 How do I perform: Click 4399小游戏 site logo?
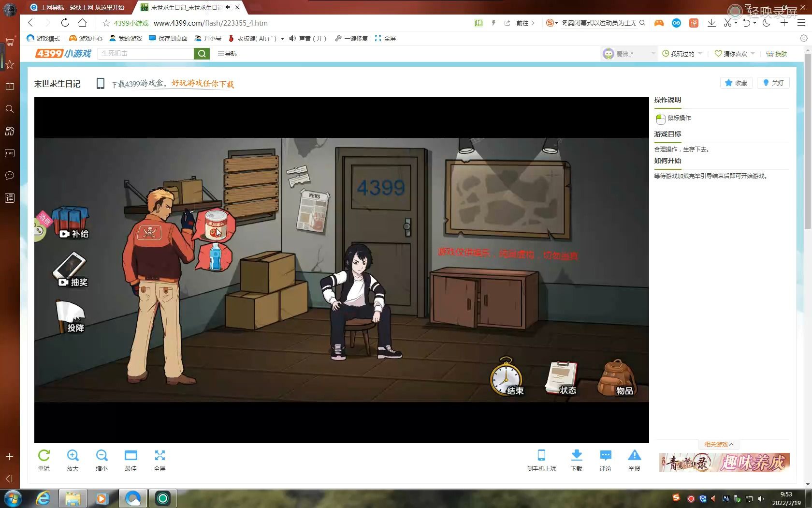[x=63, y=53]
